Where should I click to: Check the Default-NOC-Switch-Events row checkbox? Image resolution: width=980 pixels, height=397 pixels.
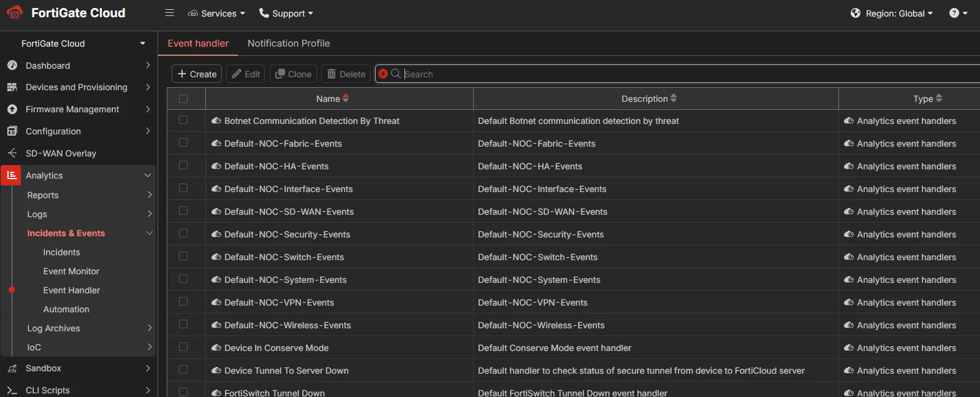183,256
